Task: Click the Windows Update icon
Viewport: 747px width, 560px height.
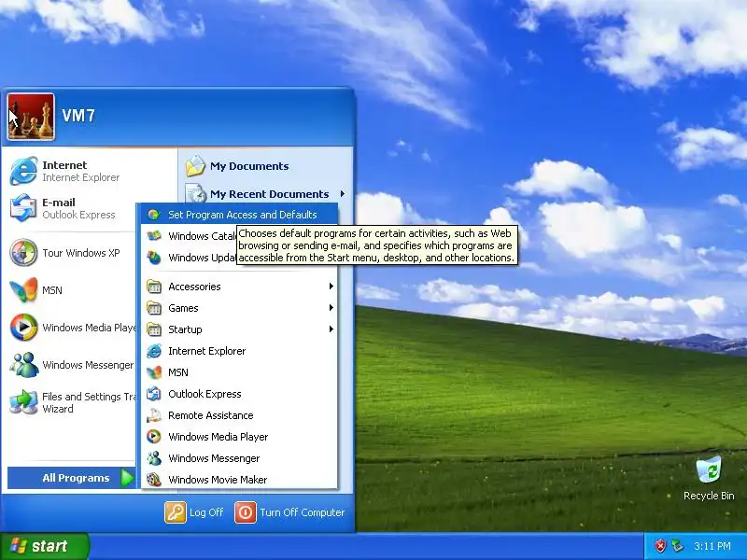Action: click(153, 258)
